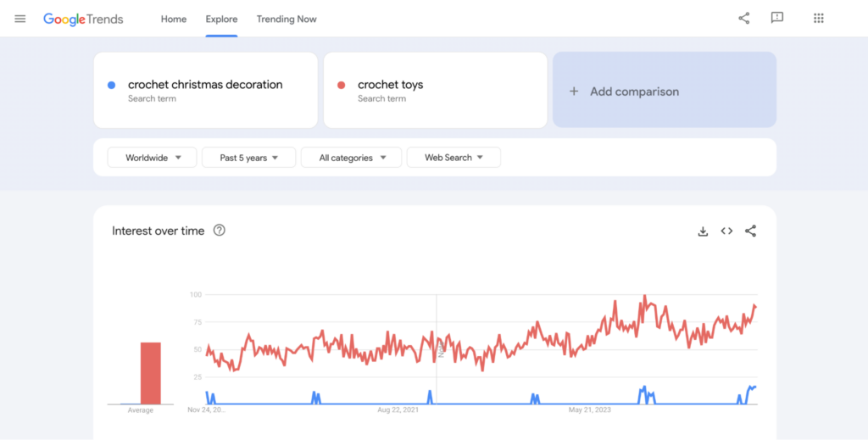Select the Explore tab

pos(221,19)
